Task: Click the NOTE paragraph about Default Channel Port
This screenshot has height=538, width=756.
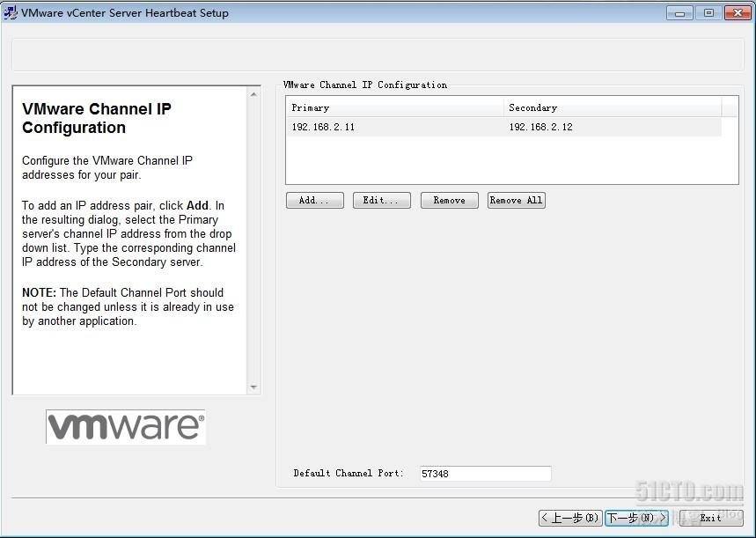Action: 128,307
